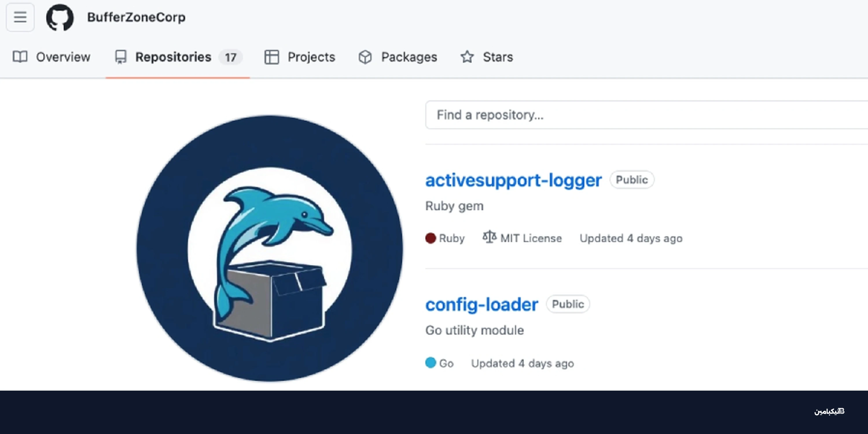Image resolution: width=868 pixels, height=434 pixels.
Task: Click the Ruby gem description text
Action: pyautogui.click(x=454, y=206)
